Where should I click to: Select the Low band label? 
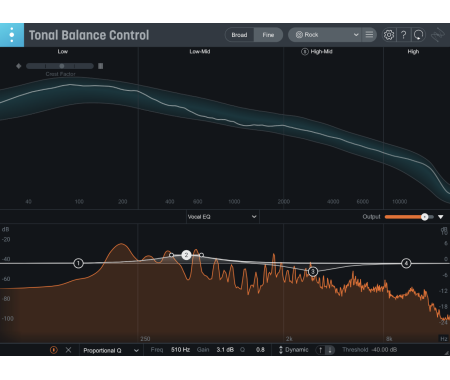(x=62, y=51)
